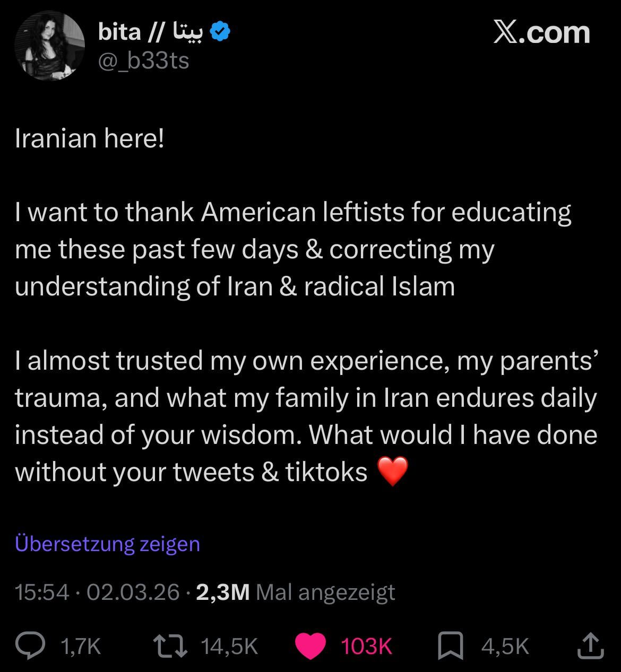Click the "Iranian here!" tweet text
The height and width of the screenshot is (672, 621).
90,138
